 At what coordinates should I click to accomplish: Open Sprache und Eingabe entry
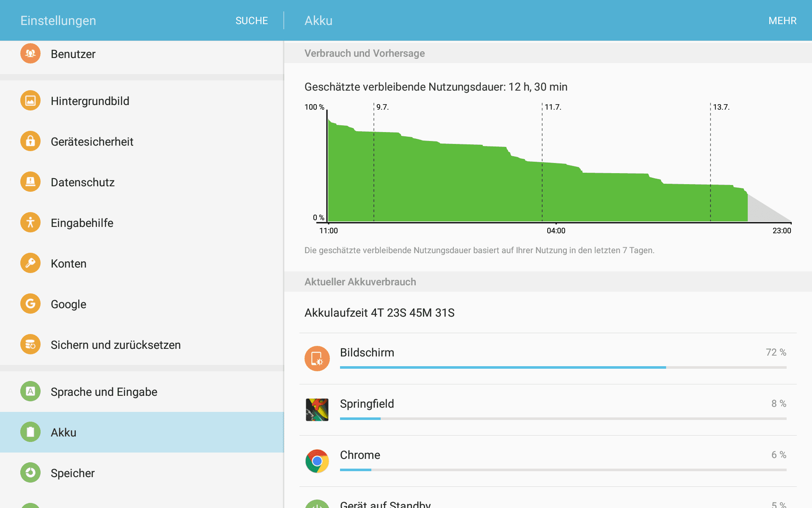pos(142,392)
